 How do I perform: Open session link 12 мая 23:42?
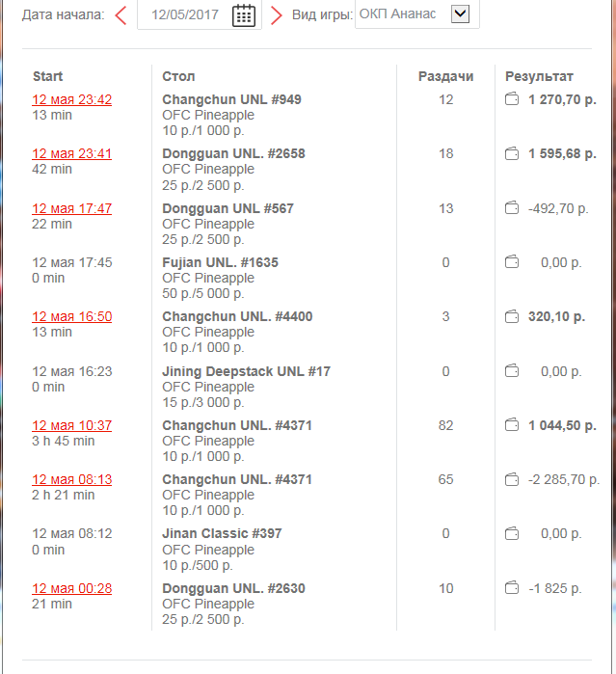tap(71, 99)
